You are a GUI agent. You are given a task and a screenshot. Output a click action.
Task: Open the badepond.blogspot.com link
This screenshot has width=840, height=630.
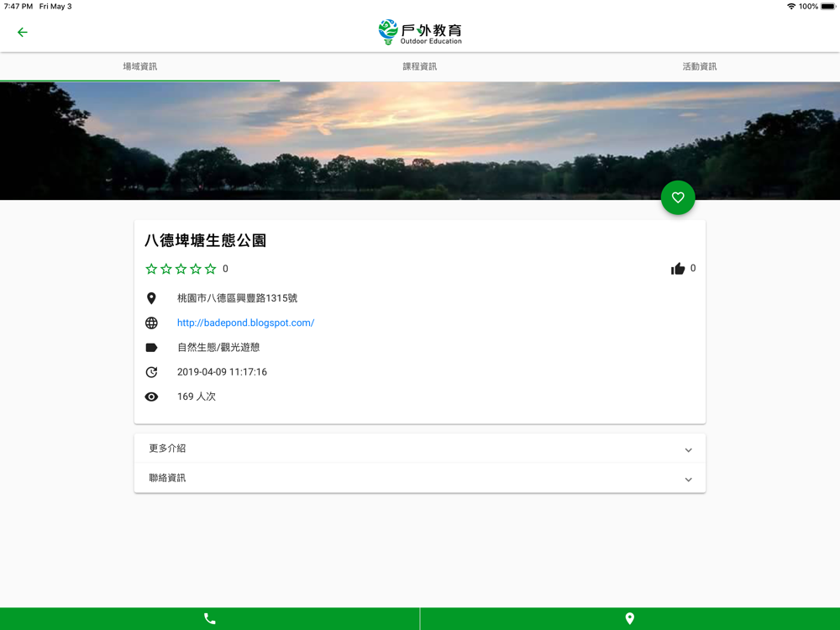tap(246, 323)
